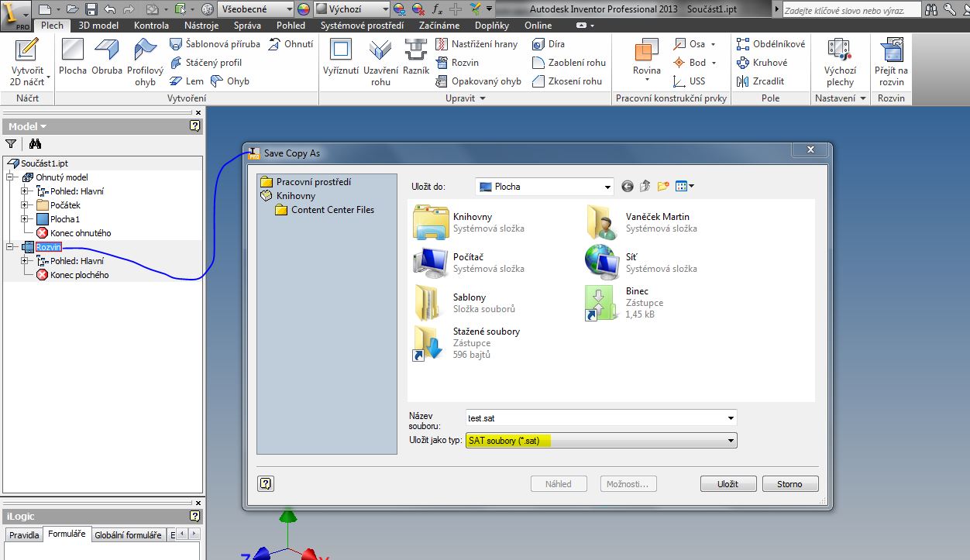Open the Pravidla tab in iLogic

point(24,535)
